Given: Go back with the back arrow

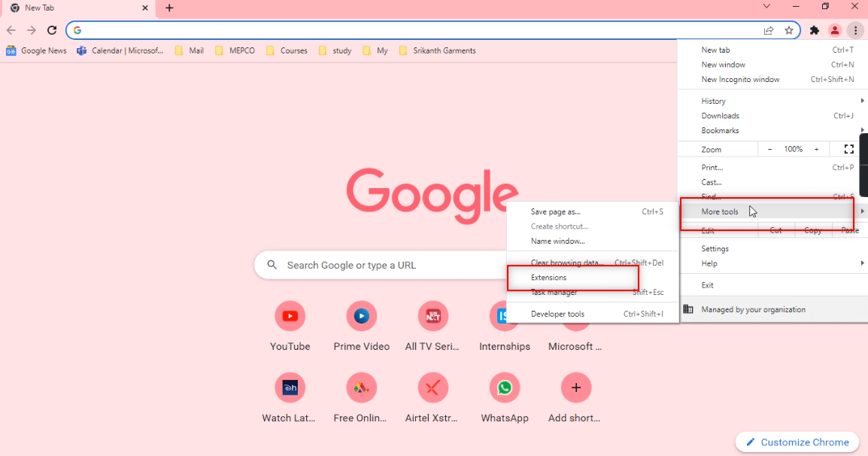Looking at the screenshot, I should point(11,30).
